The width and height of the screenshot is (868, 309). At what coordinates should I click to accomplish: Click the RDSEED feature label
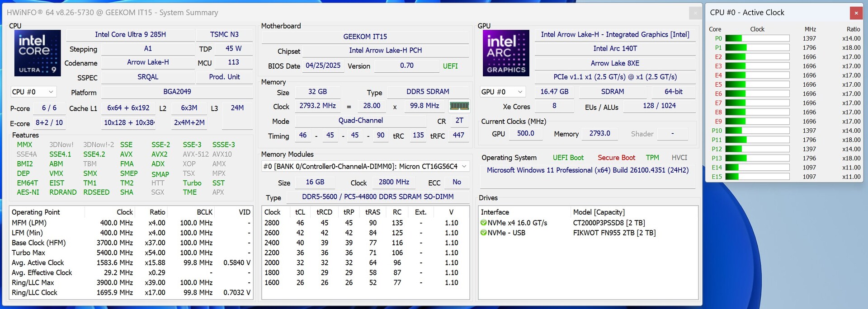click(x=96, y=192)
